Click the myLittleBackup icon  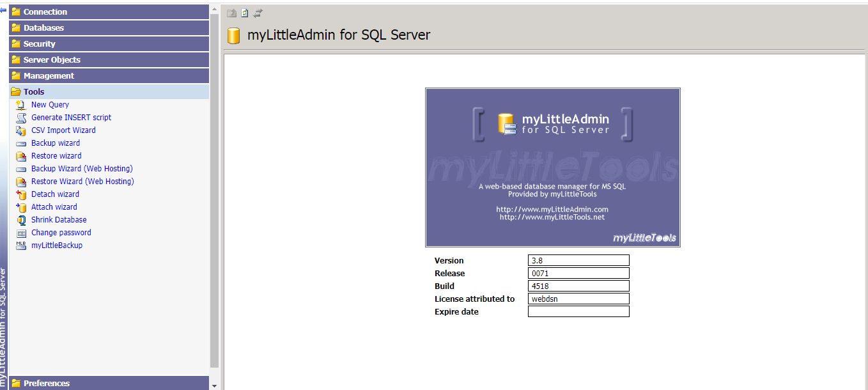[x=20, y=246]
